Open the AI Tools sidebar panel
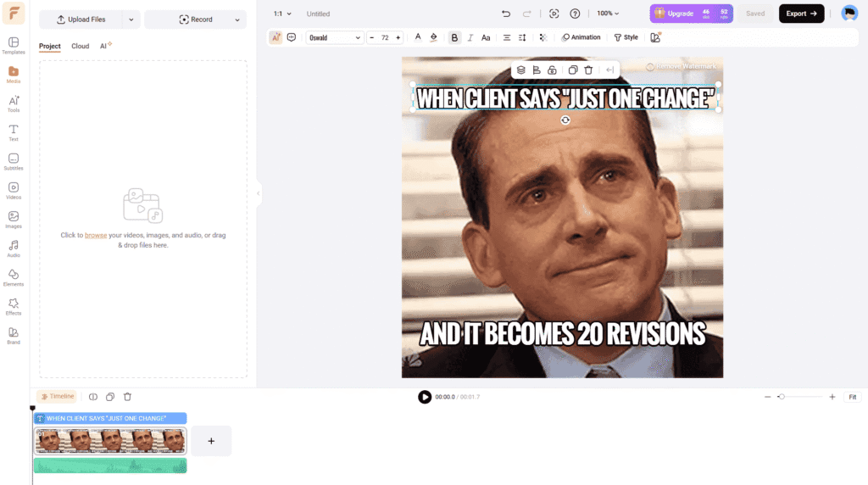868x485 pixels. click(14, 103)
